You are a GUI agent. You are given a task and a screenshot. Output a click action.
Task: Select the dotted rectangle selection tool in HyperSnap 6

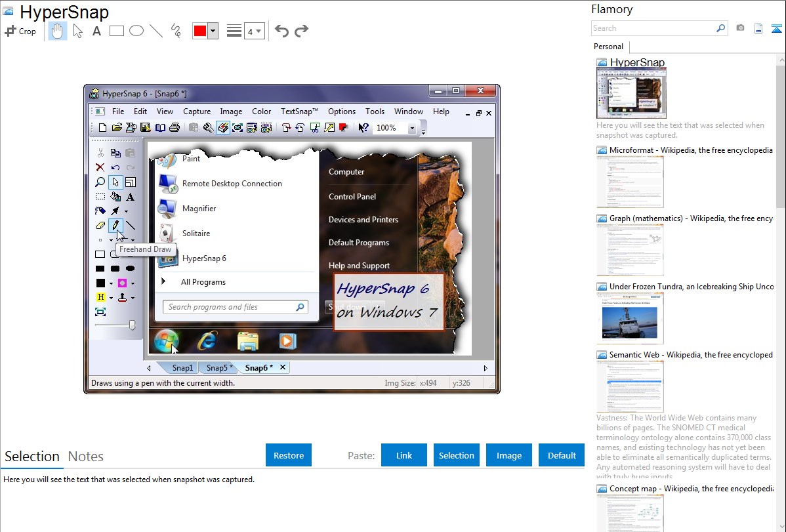pyautogui.click(x=100, y=197)
